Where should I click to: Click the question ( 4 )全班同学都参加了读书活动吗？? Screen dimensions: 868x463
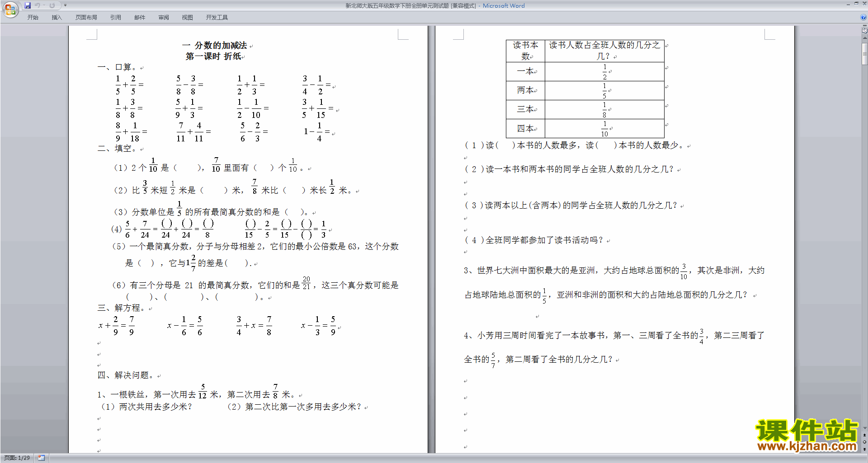pos(534,240)
